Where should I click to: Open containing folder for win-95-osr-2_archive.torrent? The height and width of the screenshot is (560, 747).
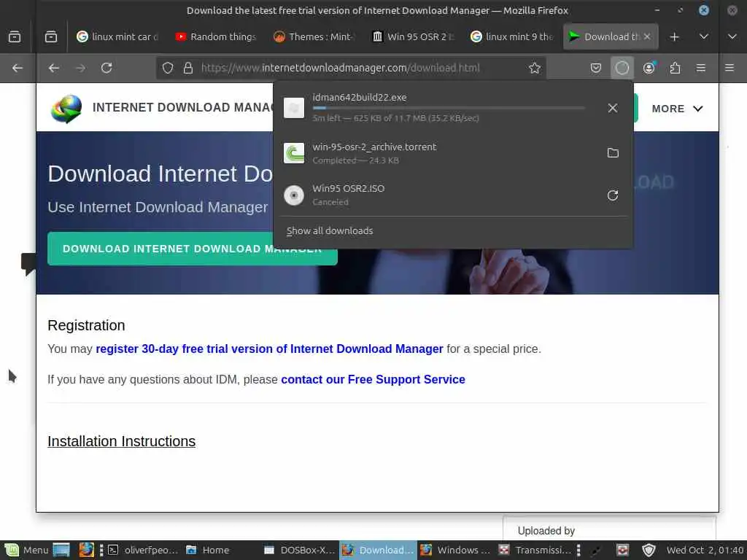[613, 153]
